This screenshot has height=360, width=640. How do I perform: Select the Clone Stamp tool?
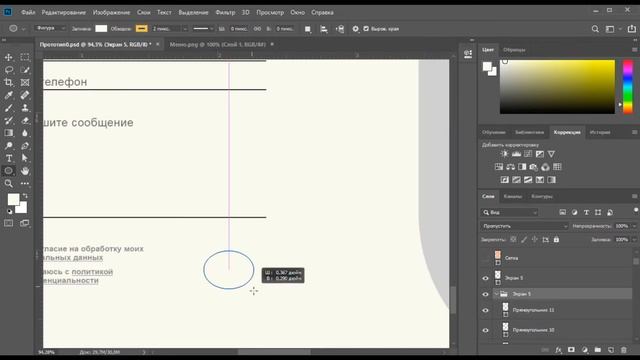click(25, 108)
